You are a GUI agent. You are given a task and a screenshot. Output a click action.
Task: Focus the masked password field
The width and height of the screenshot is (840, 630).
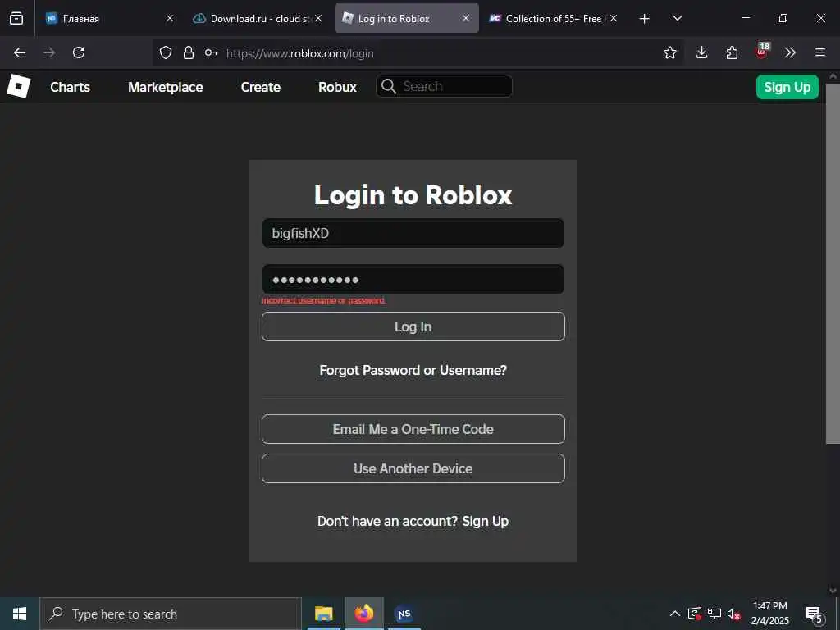[x=413, y=279]
